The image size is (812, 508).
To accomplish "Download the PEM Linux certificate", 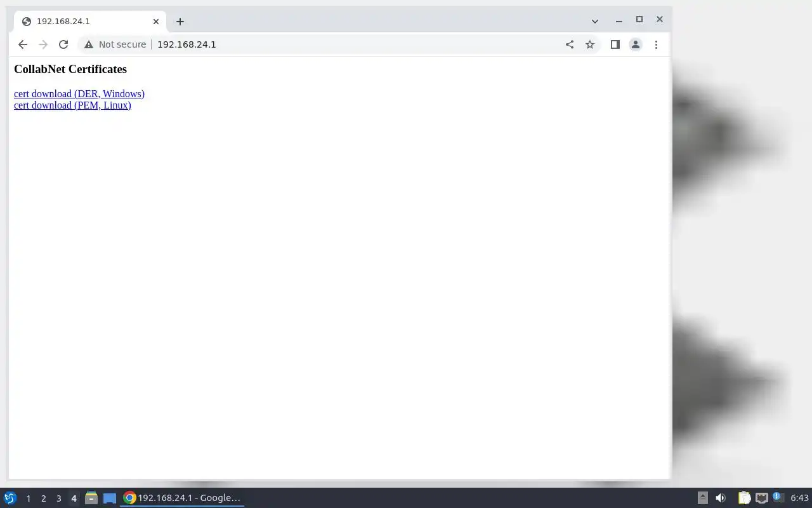I will (x=72, y=105).
